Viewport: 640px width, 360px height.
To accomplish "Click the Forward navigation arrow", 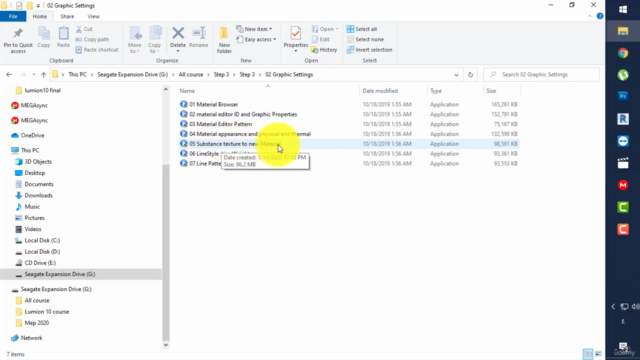I will (x=22, y=75).
